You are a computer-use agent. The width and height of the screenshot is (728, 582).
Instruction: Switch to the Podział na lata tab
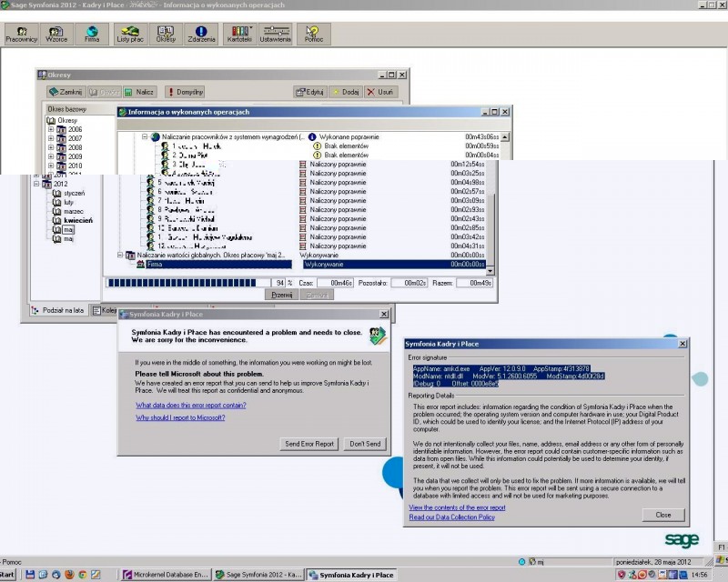[58, 310]
